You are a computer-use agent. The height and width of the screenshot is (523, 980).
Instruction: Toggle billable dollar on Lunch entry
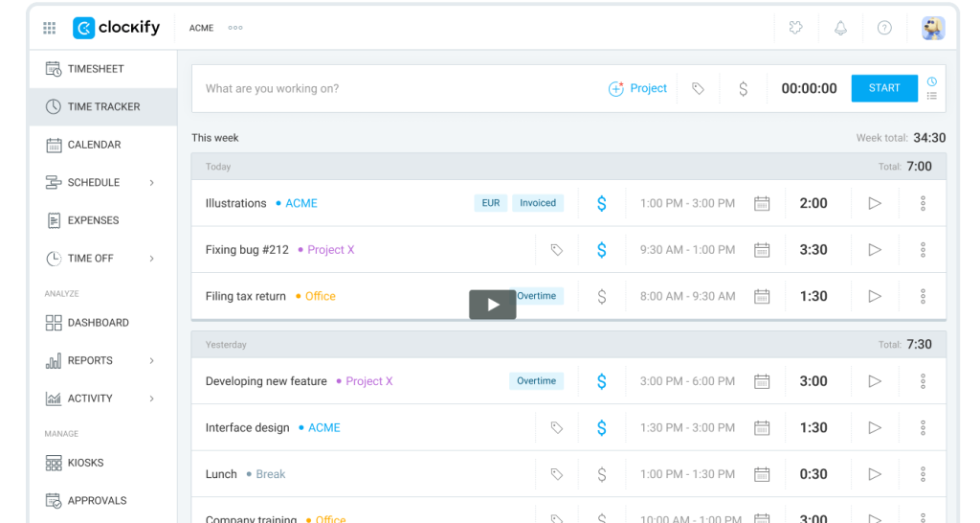pos(601,474)
